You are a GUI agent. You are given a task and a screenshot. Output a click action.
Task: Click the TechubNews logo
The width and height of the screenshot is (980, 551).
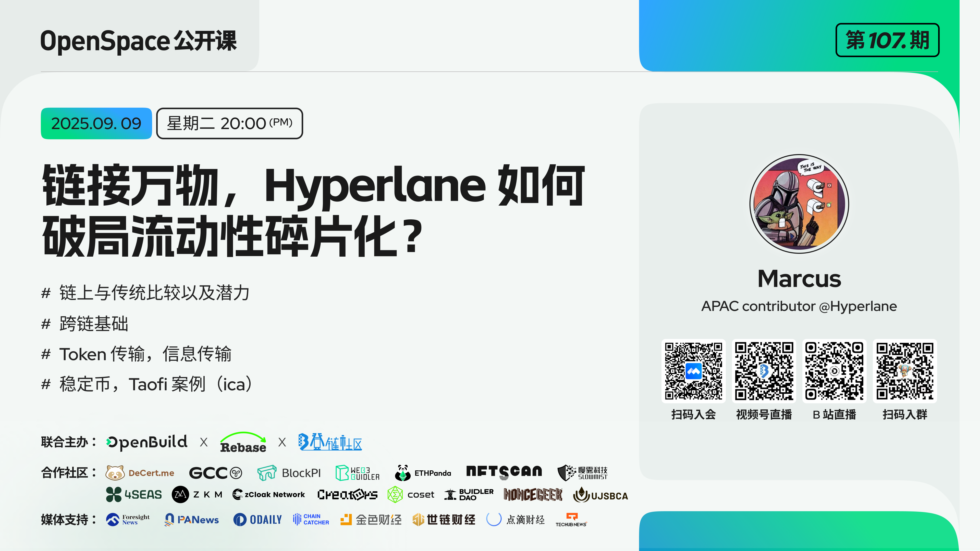coord(571,520)
